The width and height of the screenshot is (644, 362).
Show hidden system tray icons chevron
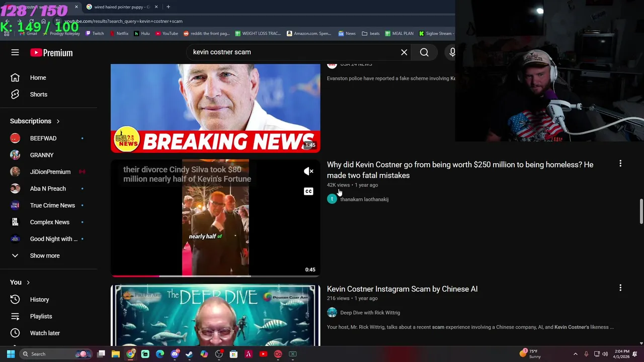pos(576,354)
